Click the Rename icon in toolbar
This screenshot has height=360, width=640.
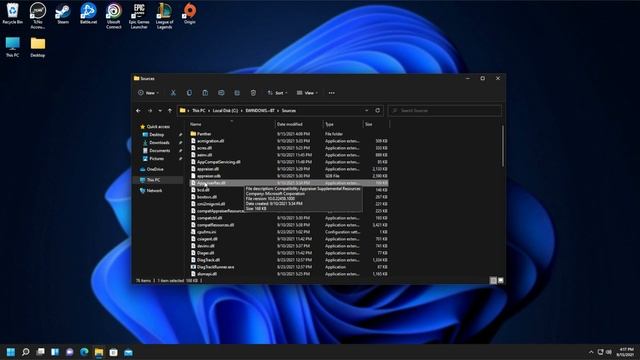(x=221, y=93)
